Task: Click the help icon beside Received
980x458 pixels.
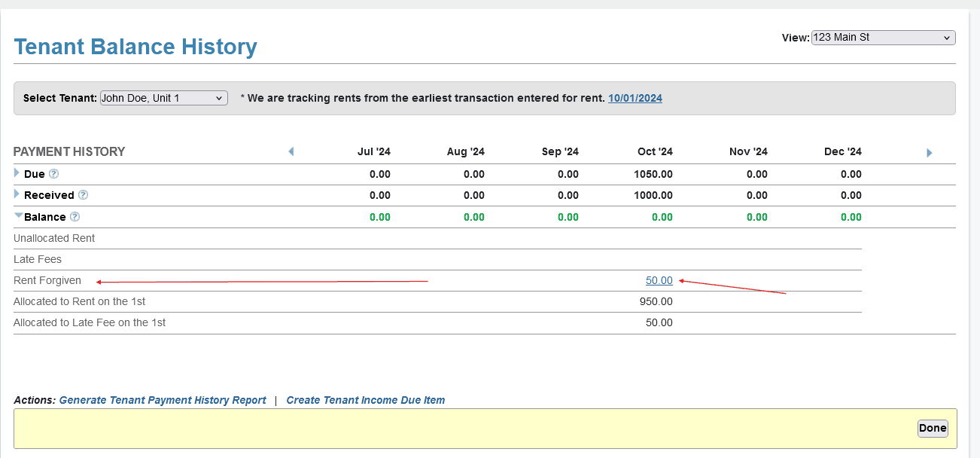Action: (83, 195)
